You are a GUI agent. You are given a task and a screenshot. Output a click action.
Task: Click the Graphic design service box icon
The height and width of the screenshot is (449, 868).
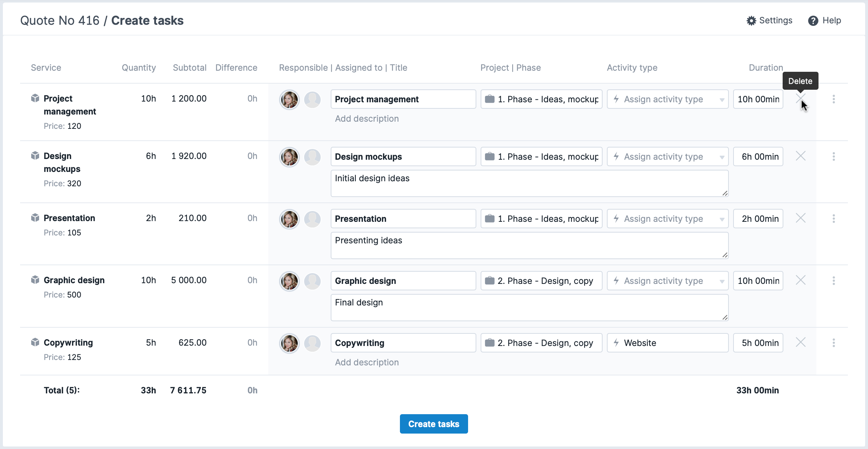tap(35, 280)
